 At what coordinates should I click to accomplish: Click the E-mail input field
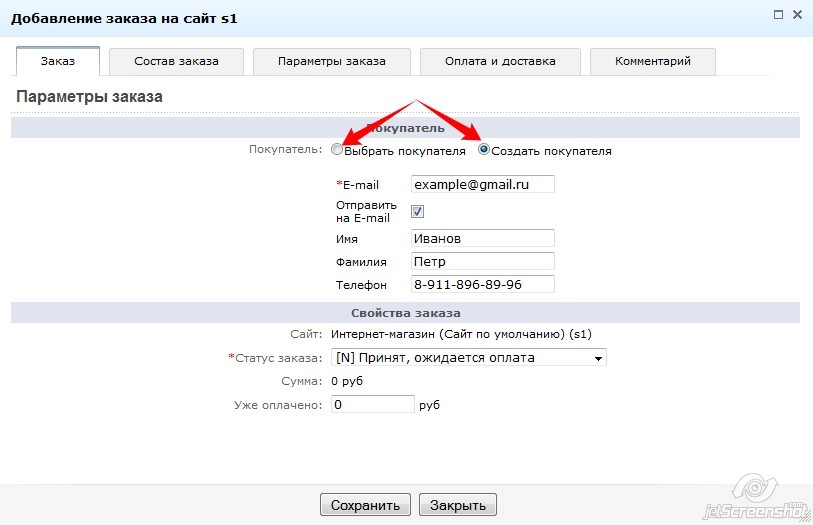(482, 184)
